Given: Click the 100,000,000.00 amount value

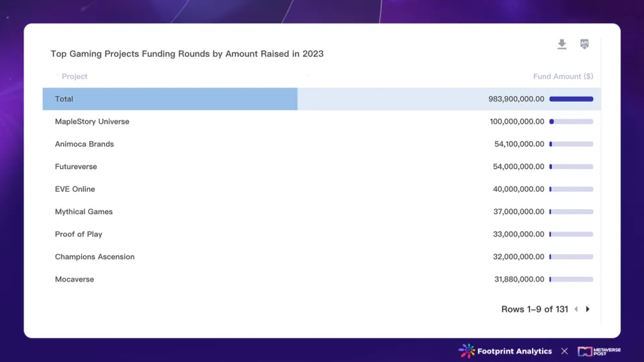Looking at the screenshot, I should click(517, 121).
